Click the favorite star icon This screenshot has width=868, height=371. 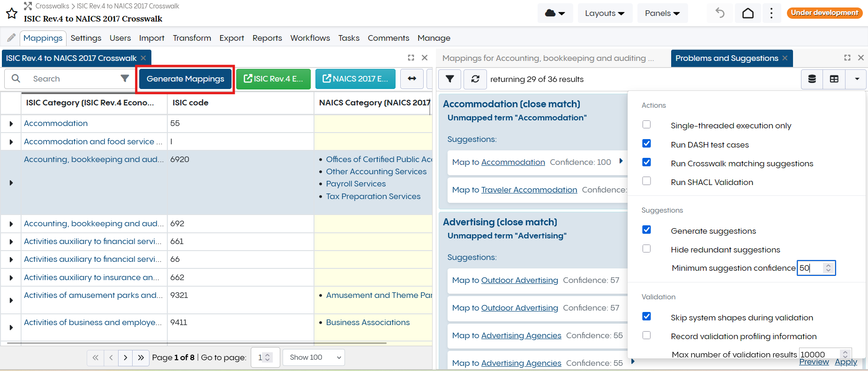pos(12,13)
